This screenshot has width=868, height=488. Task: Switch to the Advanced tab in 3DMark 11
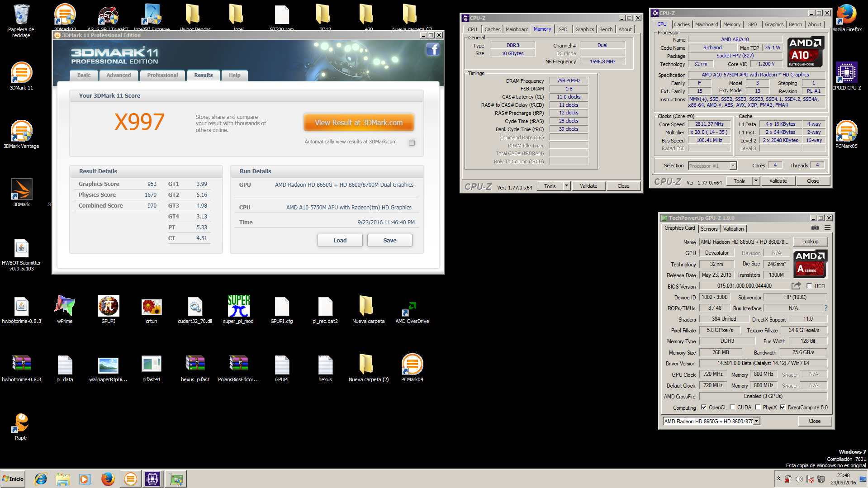(119, 75)
